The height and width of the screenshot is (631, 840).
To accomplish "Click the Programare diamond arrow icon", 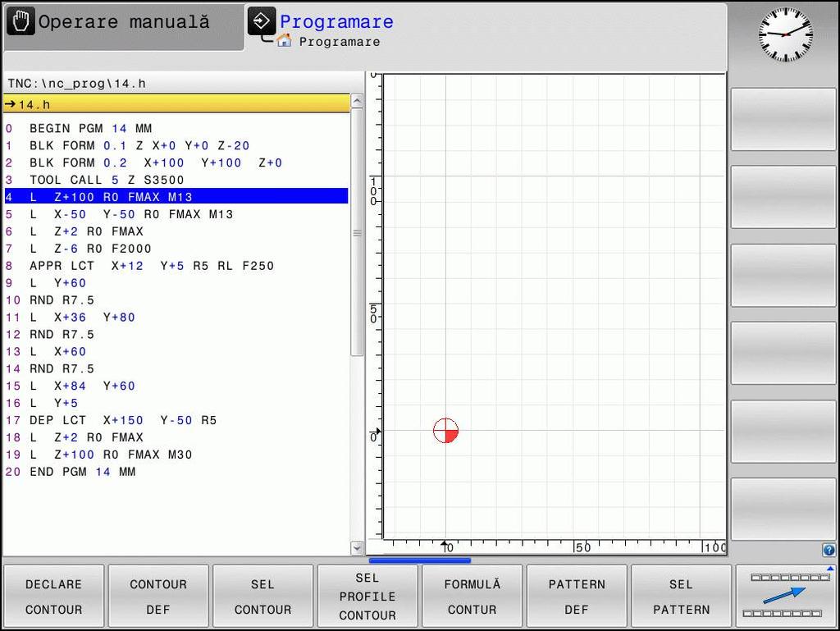I will tap(262, 21).
